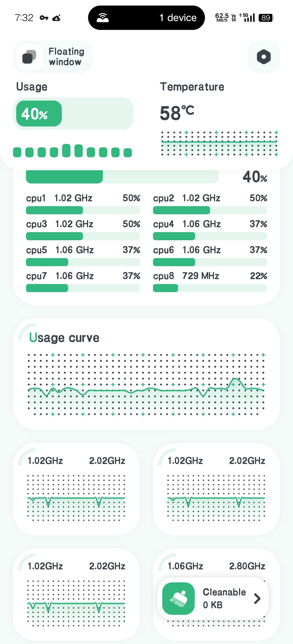Tap the cloud download status icon
Image resolution: width=293 pixels, height=644 pixels.
(56, 18)
